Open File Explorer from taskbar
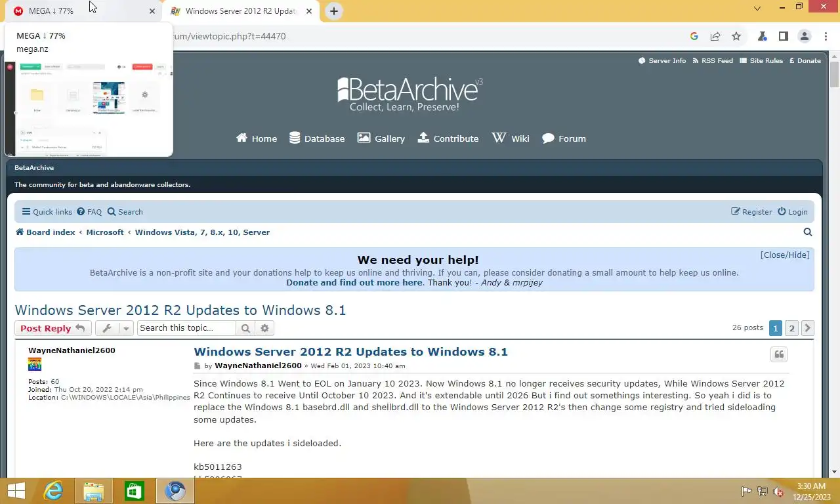 pyautogui.click(x=94, y=491)
